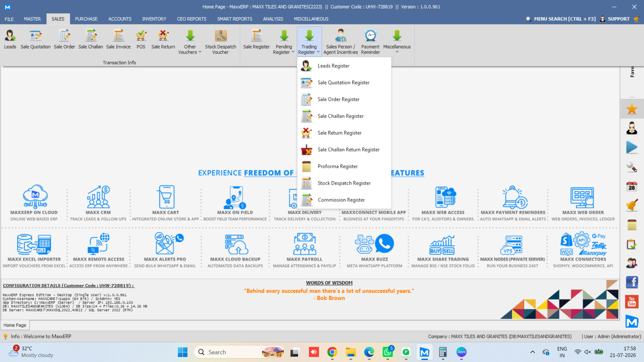Click Maxx On Field feature tile

pyautogui.click(x=235, y=203)
